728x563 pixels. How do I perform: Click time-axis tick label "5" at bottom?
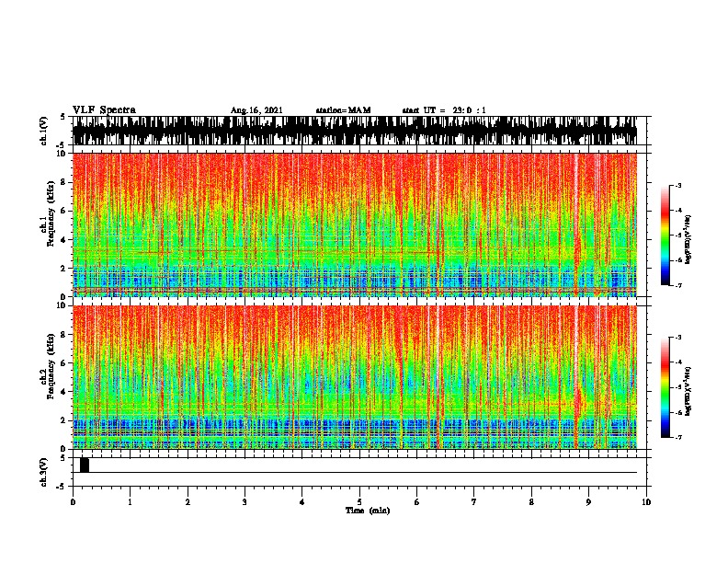tap(359, 502)
